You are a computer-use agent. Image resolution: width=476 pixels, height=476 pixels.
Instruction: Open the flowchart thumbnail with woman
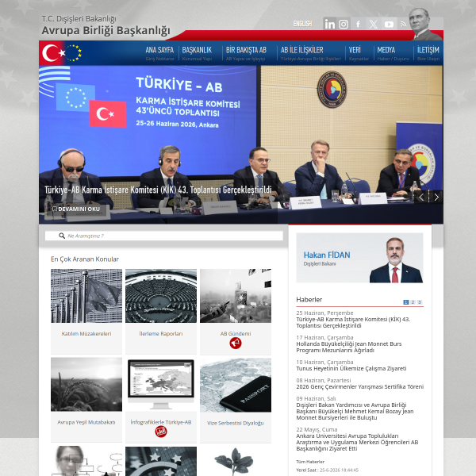(86, 461)
